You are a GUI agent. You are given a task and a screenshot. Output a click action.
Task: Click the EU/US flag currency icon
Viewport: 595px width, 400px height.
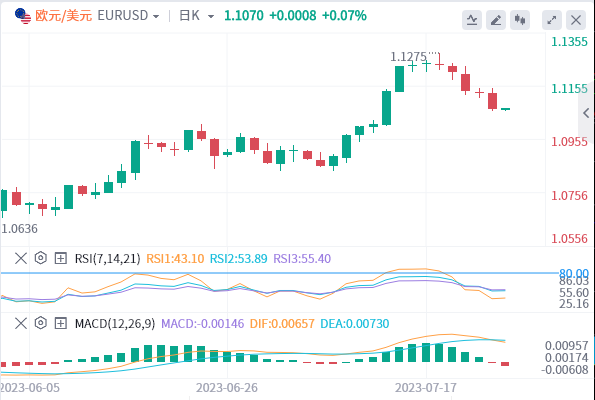point(23,16)
